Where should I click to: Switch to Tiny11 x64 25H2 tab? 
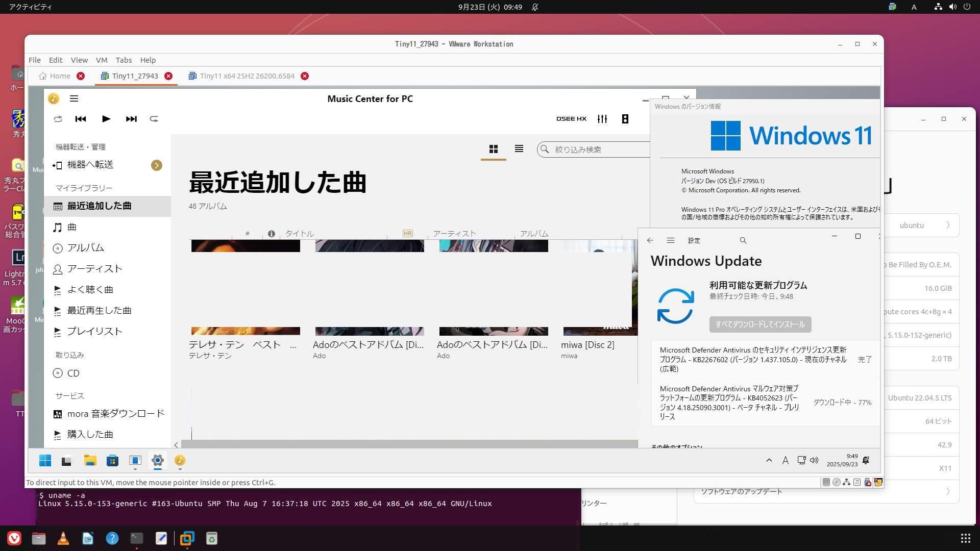point(247,76)
